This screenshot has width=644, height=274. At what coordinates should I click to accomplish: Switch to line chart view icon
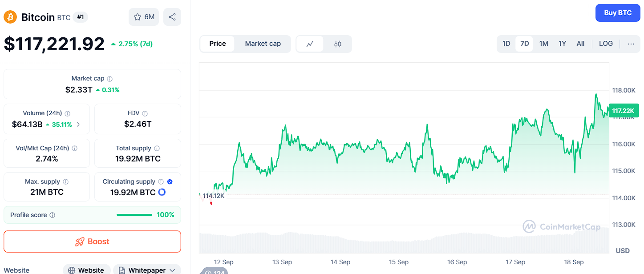point(310,44)
